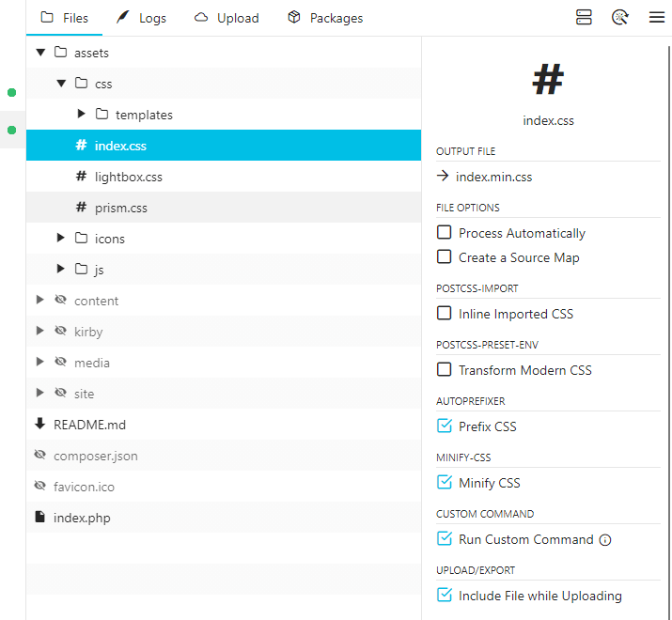Viewport: 672px width, 620px height.
Task: Expand the site folder arrow
Action: pyautogui.click(x=39, y=393)
